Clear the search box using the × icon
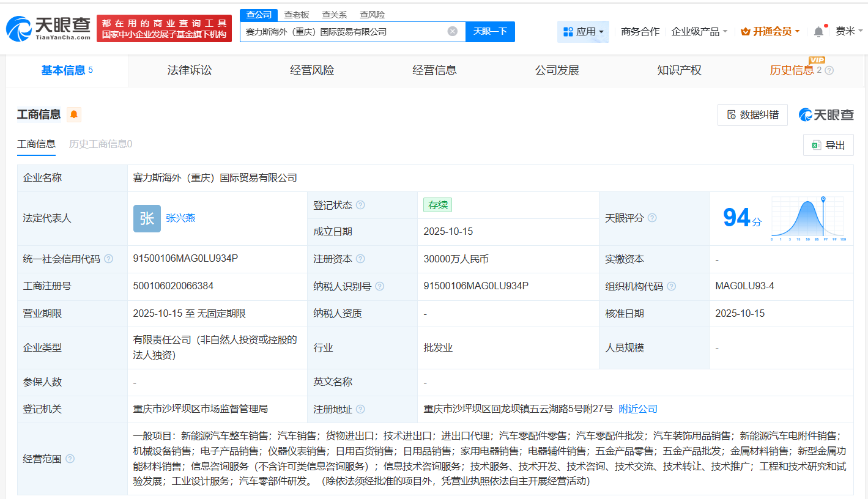The image size is (868, 499). pos(451,31)
